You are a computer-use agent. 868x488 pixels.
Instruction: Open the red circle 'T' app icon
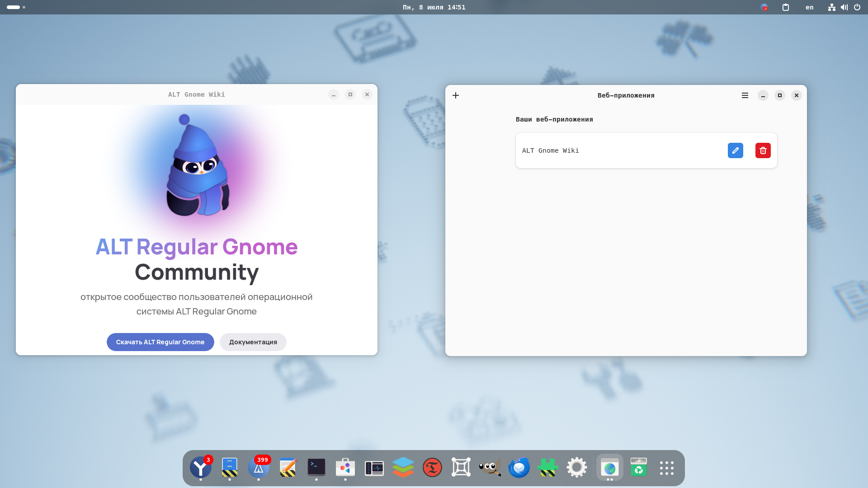coord(432,468)
